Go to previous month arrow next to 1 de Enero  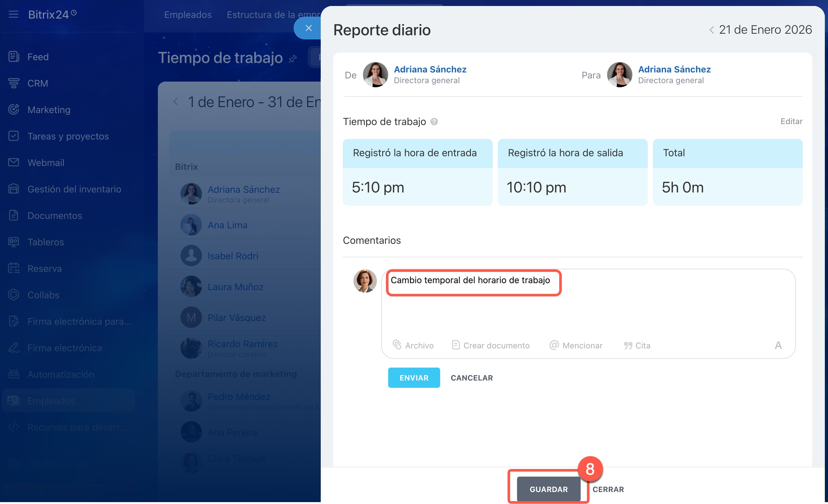click(175, 101)
